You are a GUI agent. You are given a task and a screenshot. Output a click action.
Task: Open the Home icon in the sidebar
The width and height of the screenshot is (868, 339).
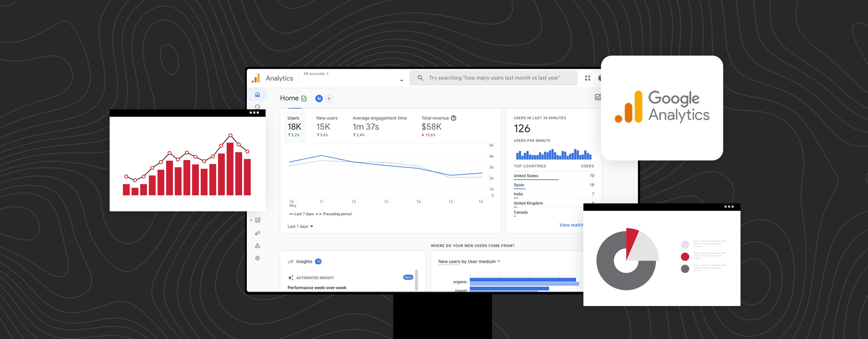tap(257, 95)
